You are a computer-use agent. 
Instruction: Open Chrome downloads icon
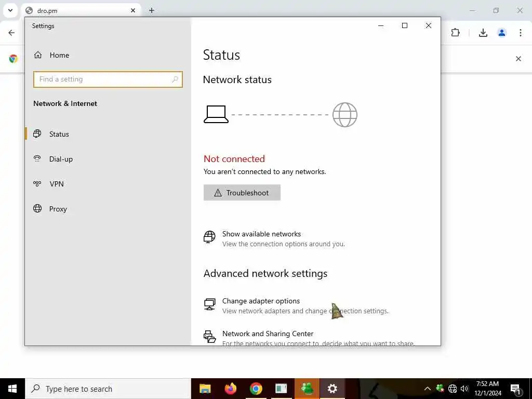tap(483, 33)
